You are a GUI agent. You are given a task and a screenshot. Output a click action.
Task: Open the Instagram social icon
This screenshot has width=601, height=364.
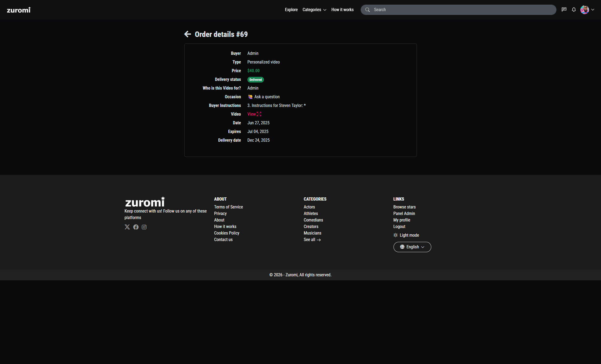144,227
